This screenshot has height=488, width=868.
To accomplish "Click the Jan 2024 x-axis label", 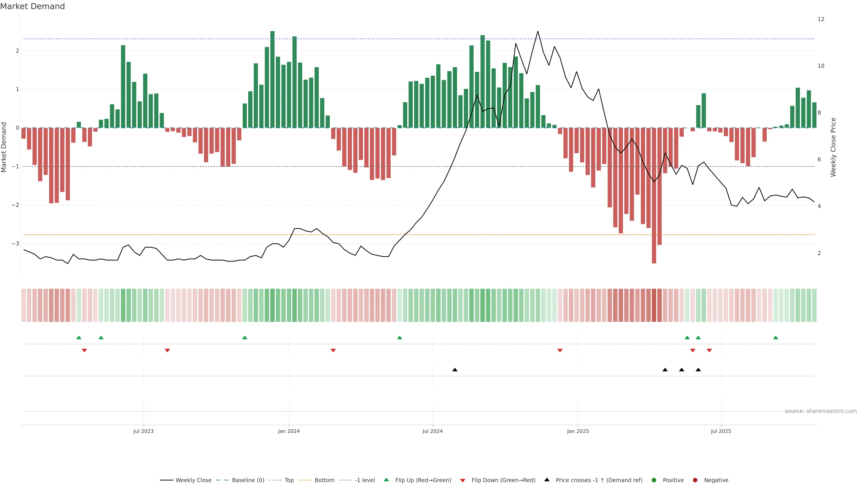I will pos(289,431).
